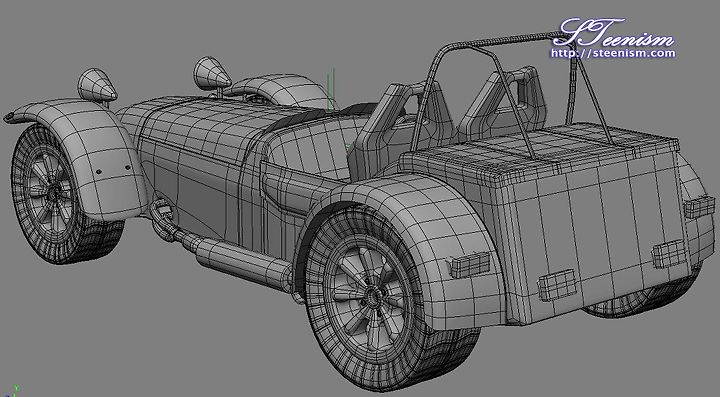
Task: Select the flat rear panel of the trunk box
Action: pyautogui.click(x=597, y=239)
